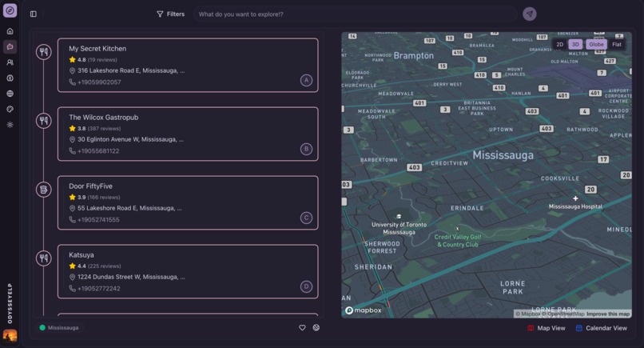The image size is (644, 348).
Task: Select marker badge D on Katsuya
Action: (306, 286)
